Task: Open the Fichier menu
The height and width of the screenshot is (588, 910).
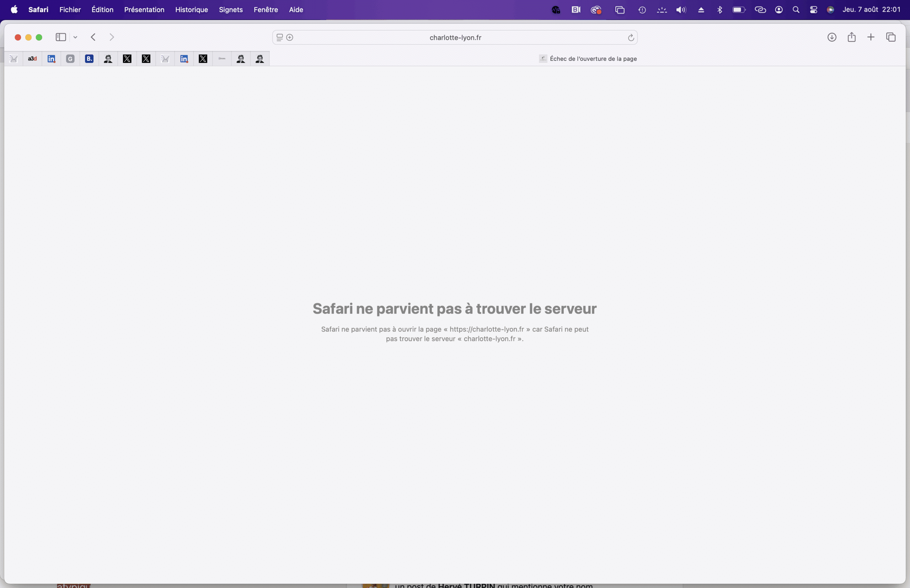Action: pyautogui.click(x=70, y=10)
